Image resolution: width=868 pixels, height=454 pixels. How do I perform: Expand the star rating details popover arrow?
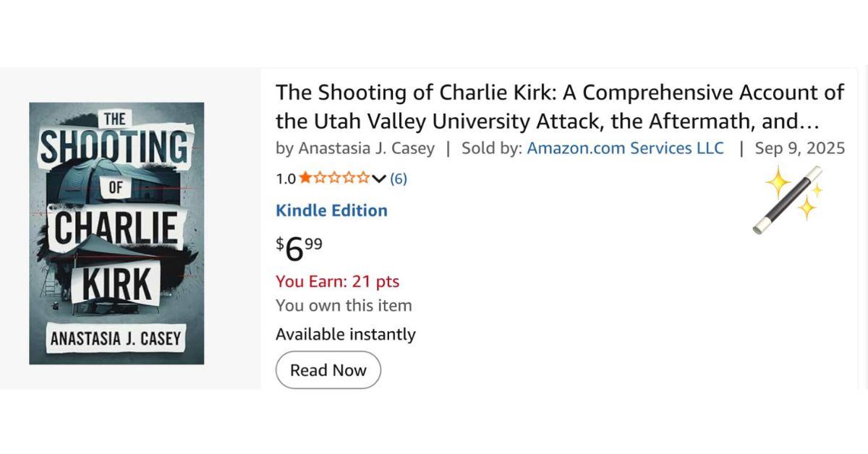pyautogui.click(x=379, y=177)
